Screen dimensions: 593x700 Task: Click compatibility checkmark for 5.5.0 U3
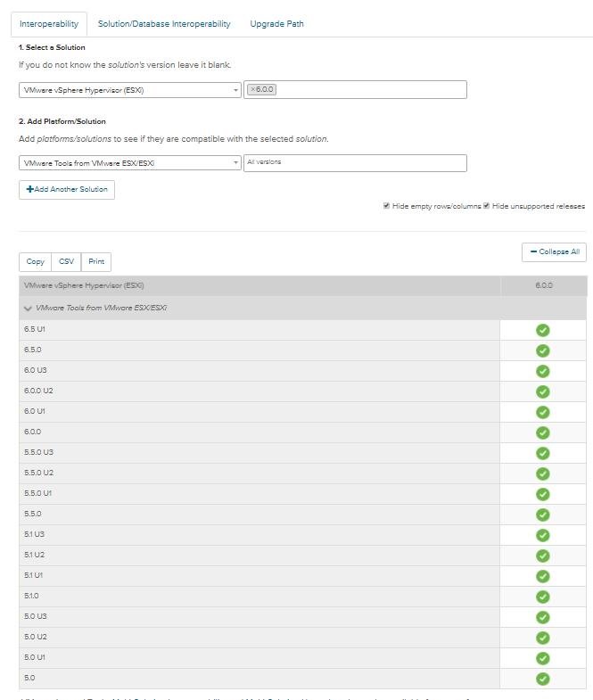coord(542,454)
